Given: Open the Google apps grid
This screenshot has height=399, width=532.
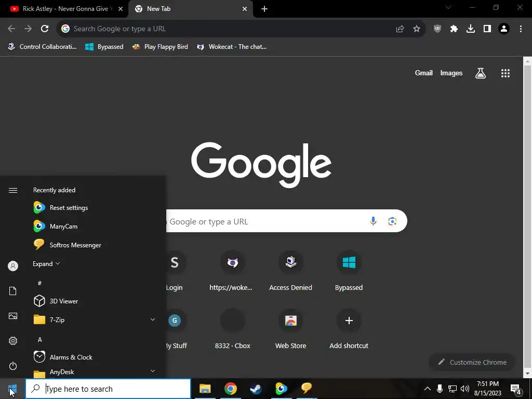Looking at the screenshot, I should [506, 73].
